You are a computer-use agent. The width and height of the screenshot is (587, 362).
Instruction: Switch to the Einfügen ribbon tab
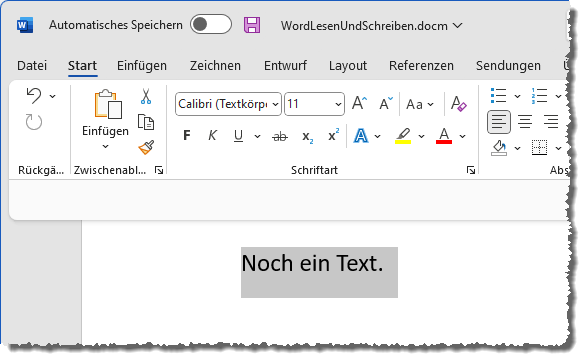pyautogui.click(x=142, y=66)
